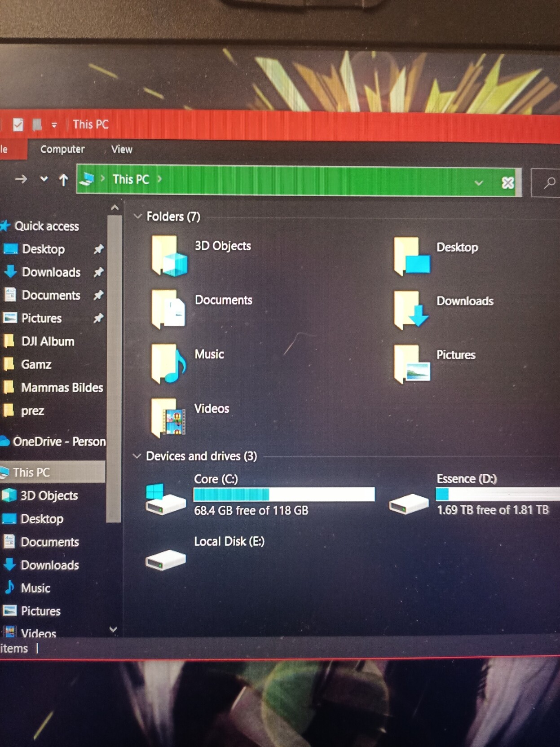
Task: Click the navigation pane scrollbar thumb
Action: (114, 369)
